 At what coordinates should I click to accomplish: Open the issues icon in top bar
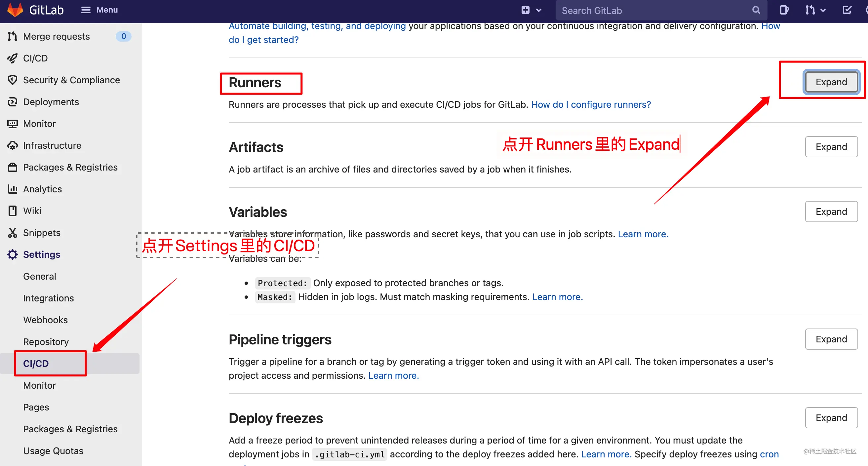click(x=784, y=10)
